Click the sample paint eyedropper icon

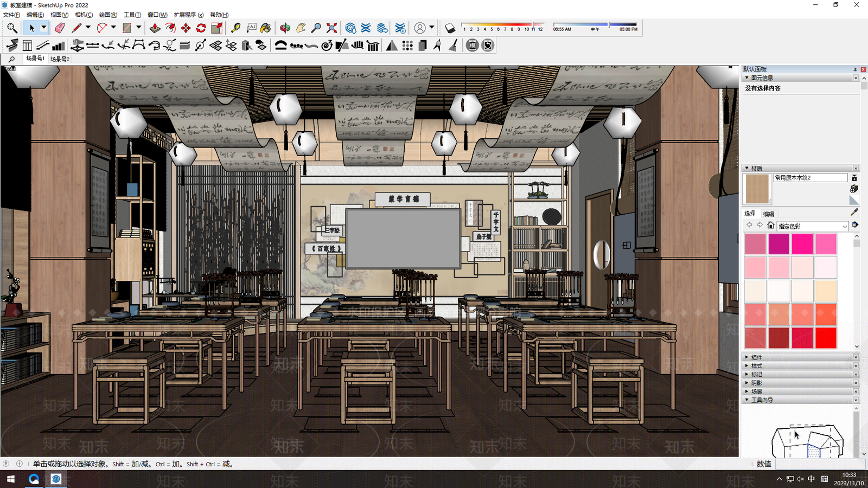(x=854, y=212)
